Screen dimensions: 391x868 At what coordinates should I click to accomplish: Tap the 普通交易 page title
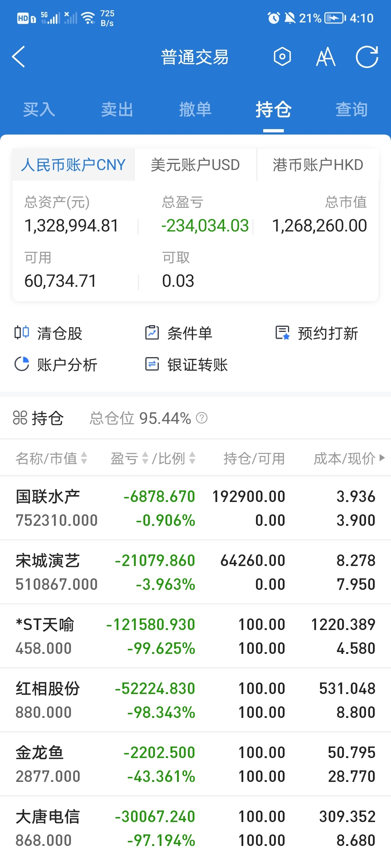[195, 57]
